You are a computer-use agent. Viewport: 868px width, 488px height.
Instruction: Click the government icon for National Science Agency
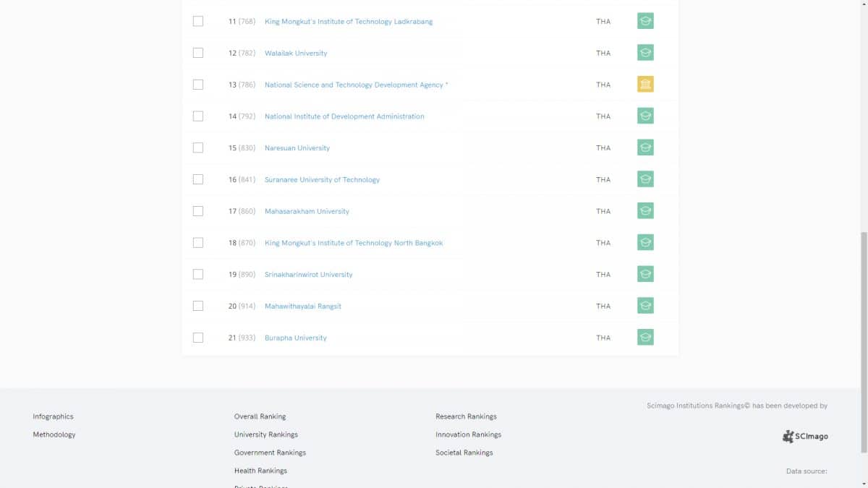click(x=645, y=85)
